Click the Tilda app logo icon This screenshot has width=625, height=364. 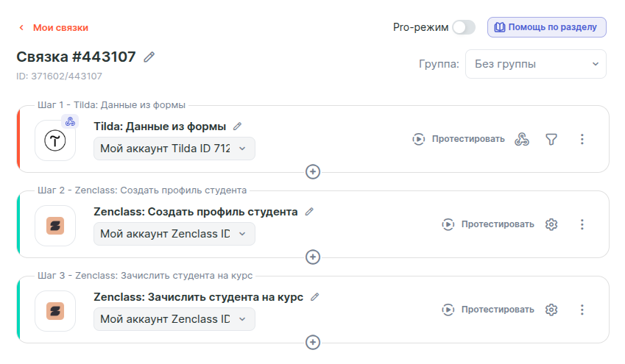pyautogui.click(x=55, y=140)
